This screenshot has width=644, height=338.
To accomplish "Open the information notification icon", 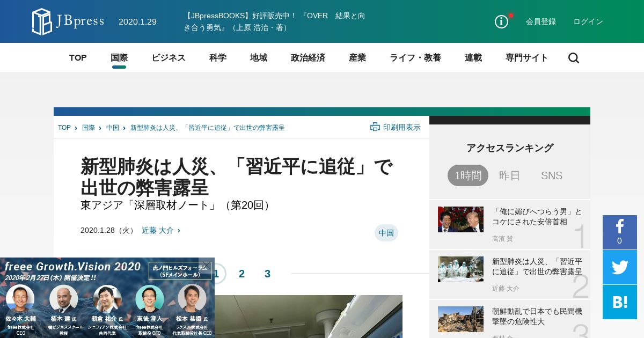I will coord(501,21).
